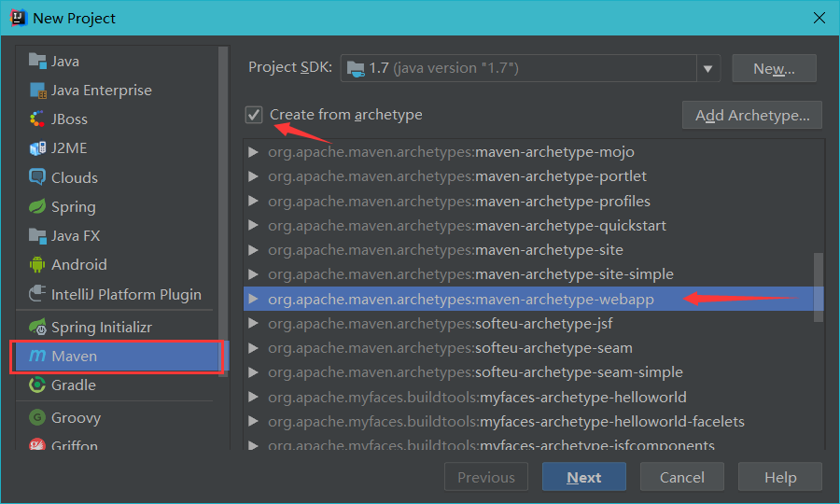The image size is (840, 504).
Task: Choose Spring in project list
Action: pyautogui.click(x=117, y=207)
